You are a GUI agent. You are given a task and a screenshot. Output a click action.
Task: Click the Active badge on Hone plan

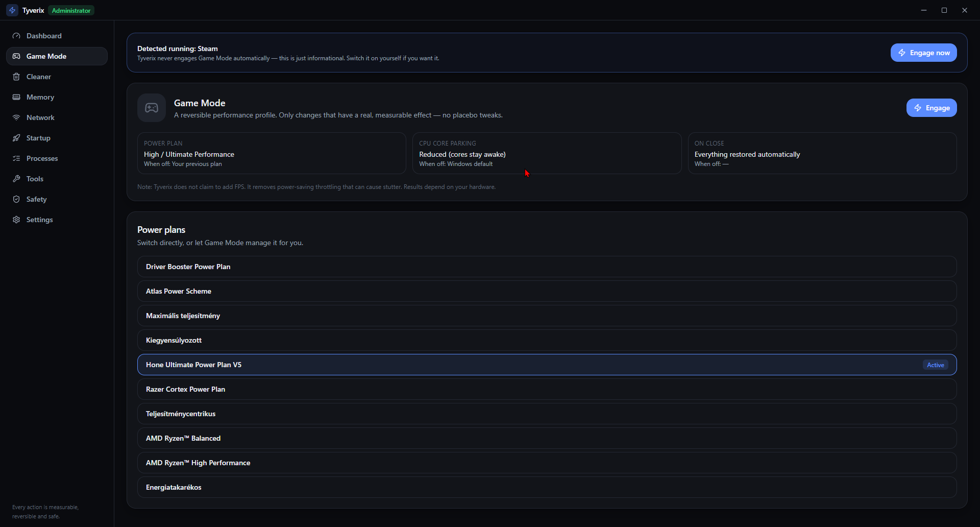[935, 365]
